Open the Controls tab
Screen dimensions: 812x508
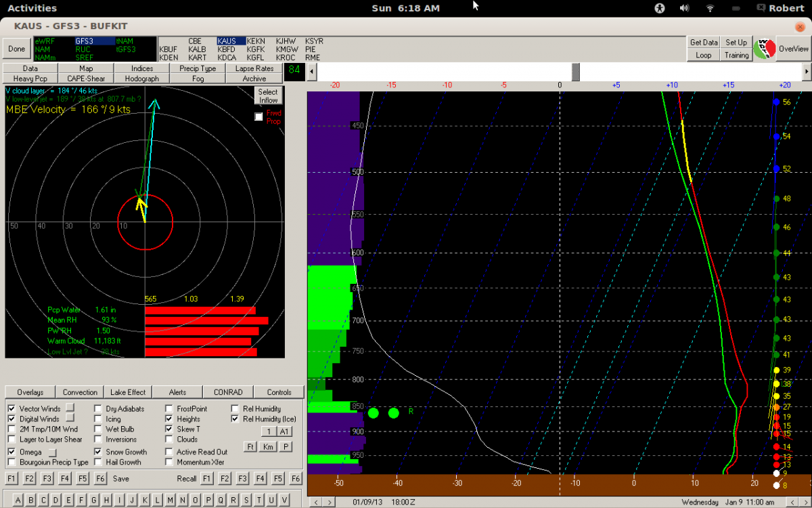pyautogui.click(x=279, y=392)
